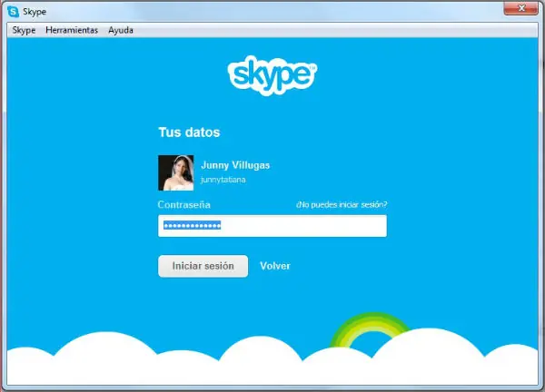Click the Iniciar sesión button
Viewport: 545px width, 392px height.
203,266
